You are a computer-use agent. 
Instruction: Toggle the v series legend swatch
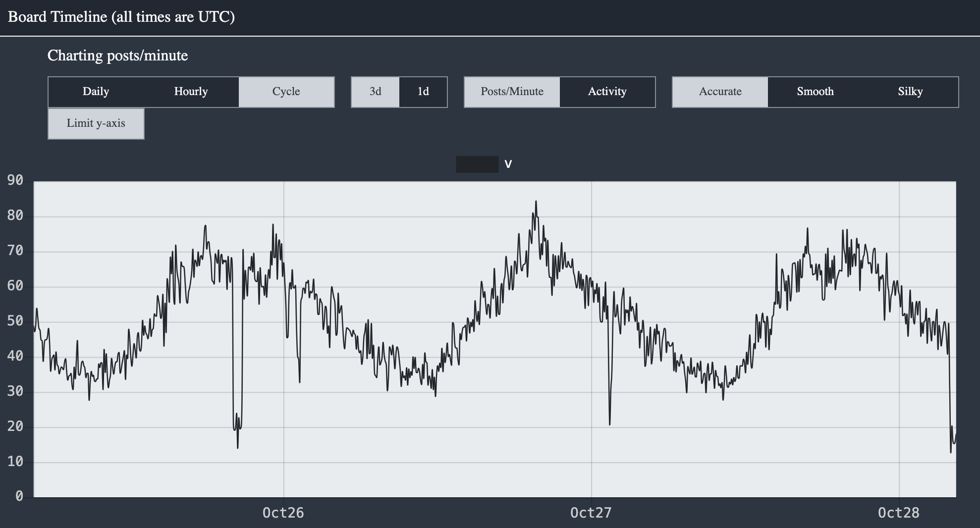(477, 164)
